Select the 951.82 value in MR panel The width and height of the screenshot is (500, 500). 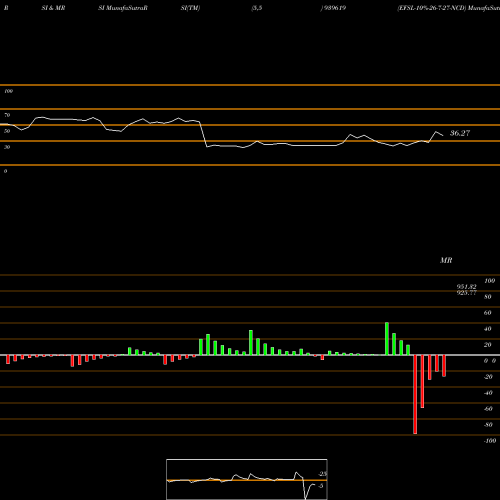[x=466, y=287]
